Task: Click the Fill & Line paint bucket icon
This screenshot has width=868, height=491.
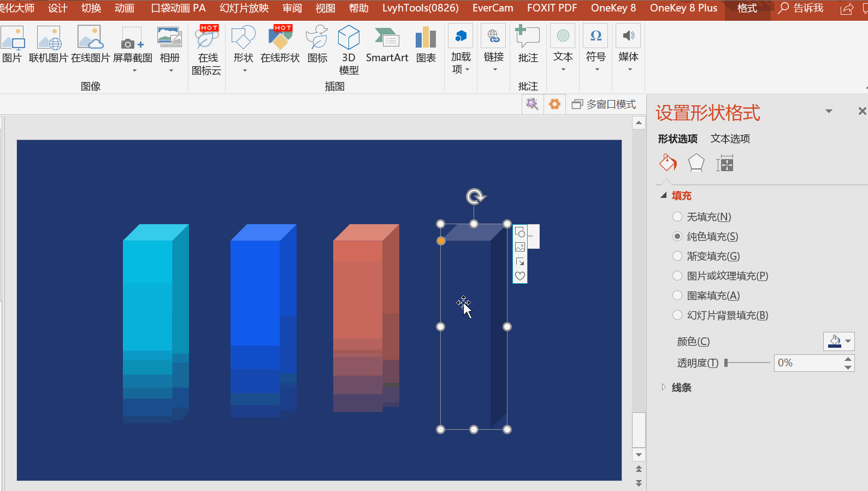Action: (668, 163)
